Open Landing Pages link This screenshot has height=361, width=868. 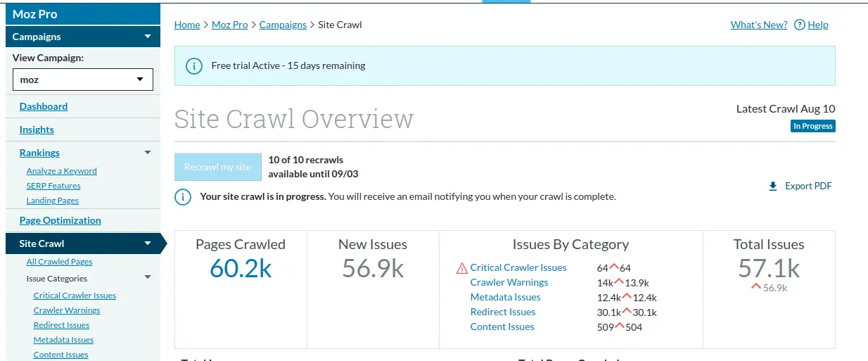pos(53,201)
